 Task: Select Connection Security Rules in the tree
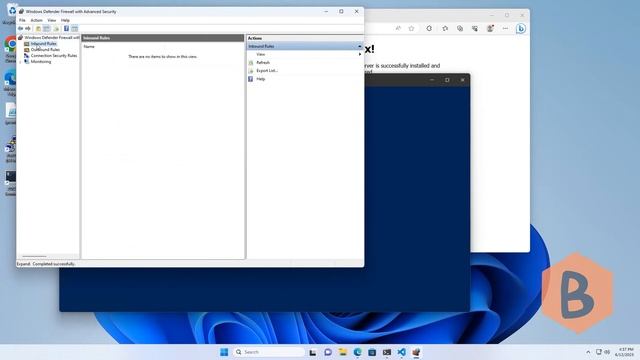(53, 56)
